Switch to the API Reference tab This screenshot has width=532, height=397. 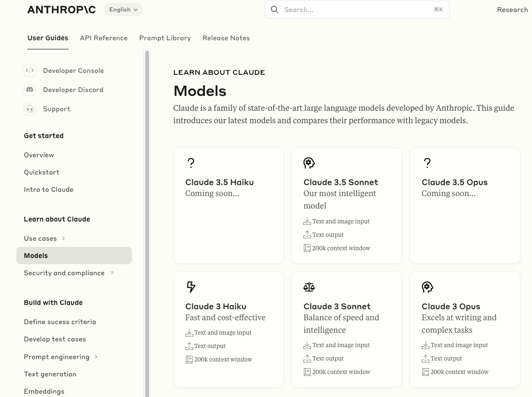(x=104, y=38)
